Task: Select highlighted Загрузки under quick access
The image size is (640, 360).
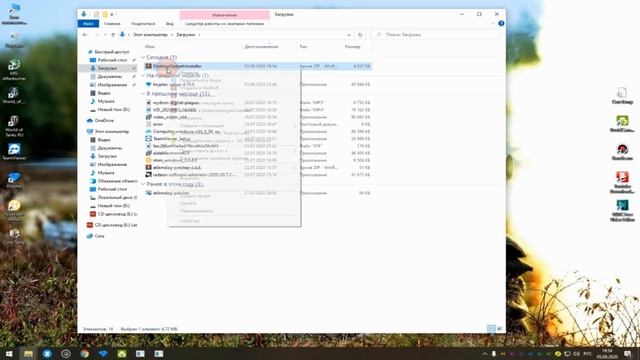Action: [107, 68]
